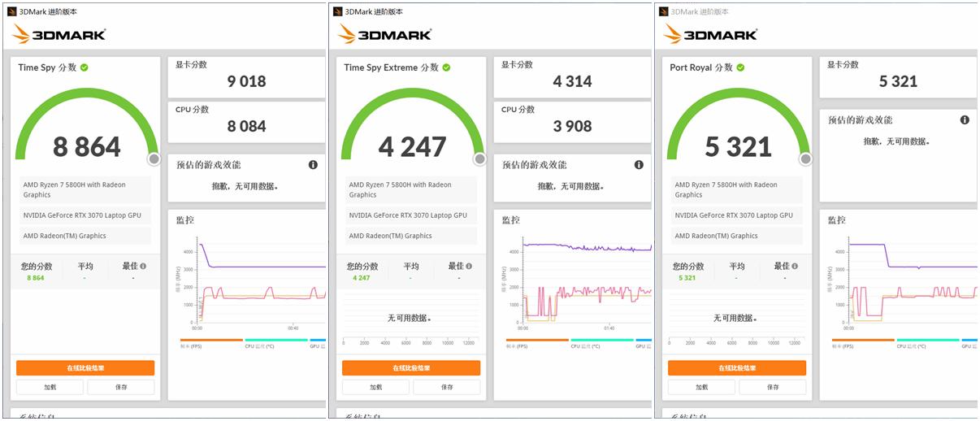Click large 8 864 score in Time Spy gauge
This screenshot has width=980, height=421.
[x=86, y=147]
